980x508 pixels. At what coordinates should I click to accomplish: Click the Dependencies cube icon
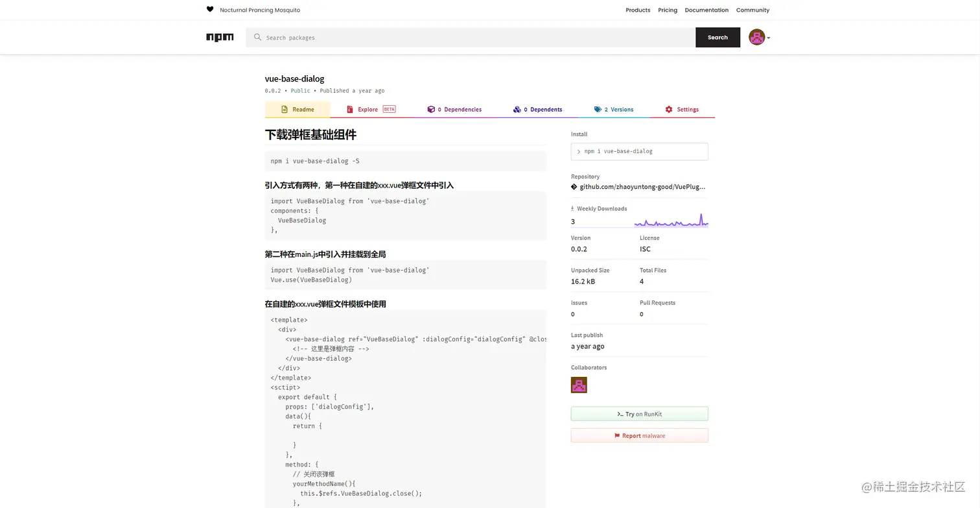point(431,110)
